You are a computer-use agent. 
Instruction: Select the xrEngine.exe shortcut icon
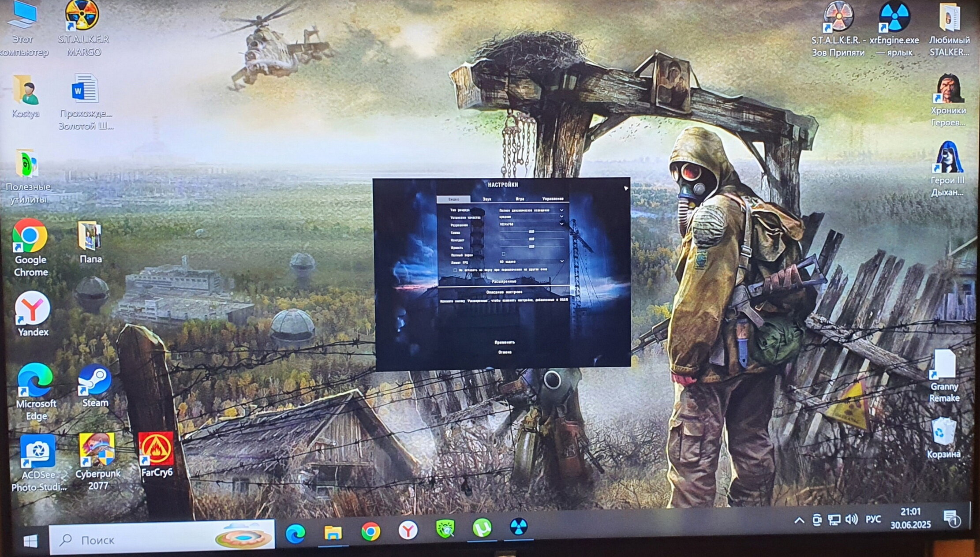[x=894, y=28]
